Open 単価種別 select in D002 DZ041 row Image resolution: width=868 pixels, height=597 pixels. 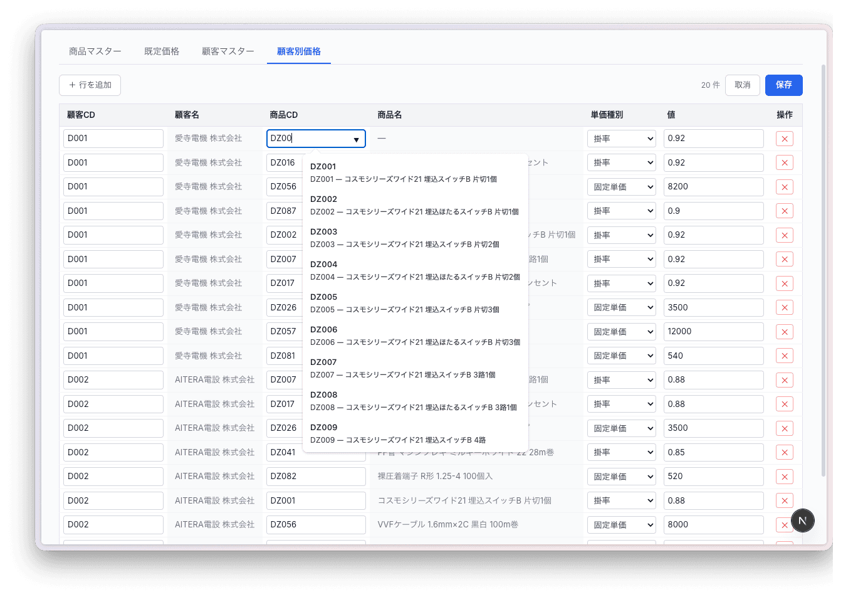coord(621,453)
